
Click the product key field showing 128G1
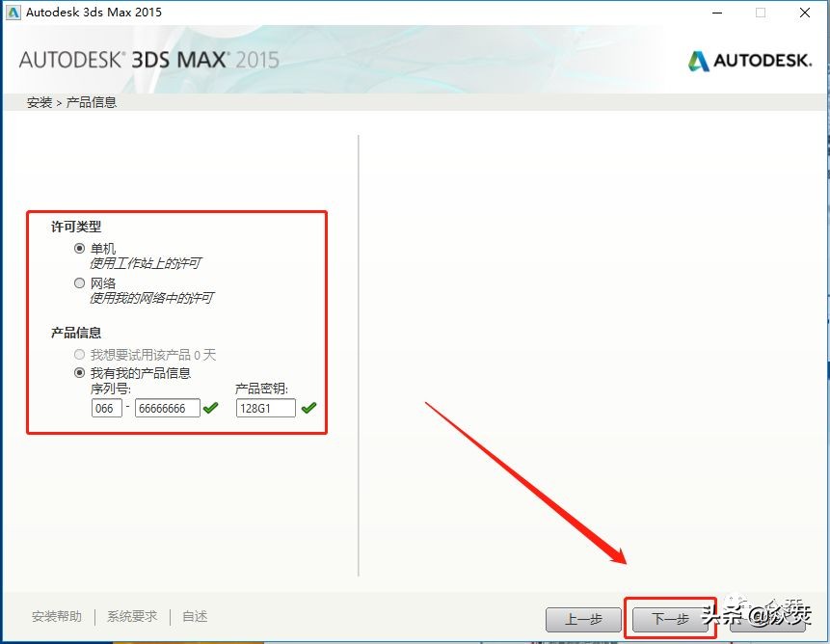point(266,408)
